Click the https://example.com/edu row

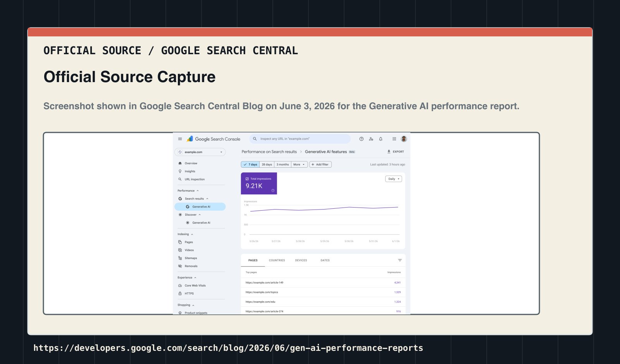coord(323,302)
